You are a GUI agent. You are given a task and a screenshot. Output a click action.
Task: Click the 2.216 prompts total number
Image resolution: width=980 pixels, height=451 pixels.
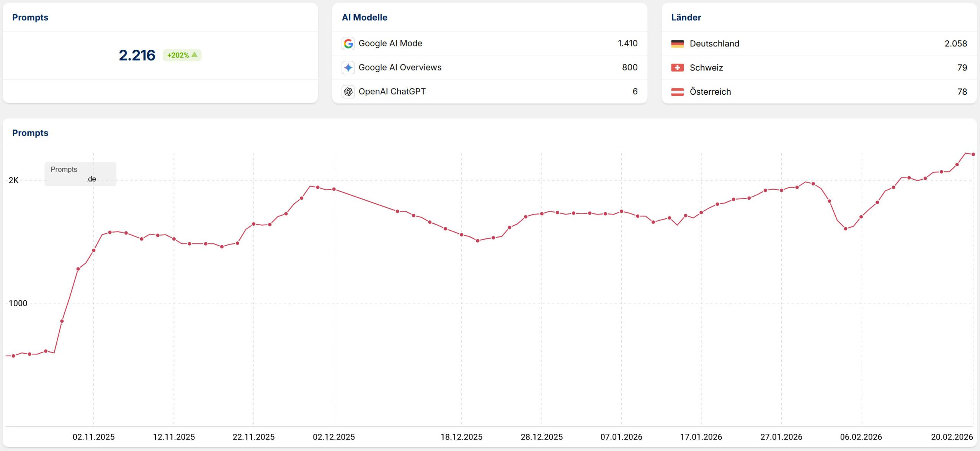pyautogui.click(x=137, y=55)
